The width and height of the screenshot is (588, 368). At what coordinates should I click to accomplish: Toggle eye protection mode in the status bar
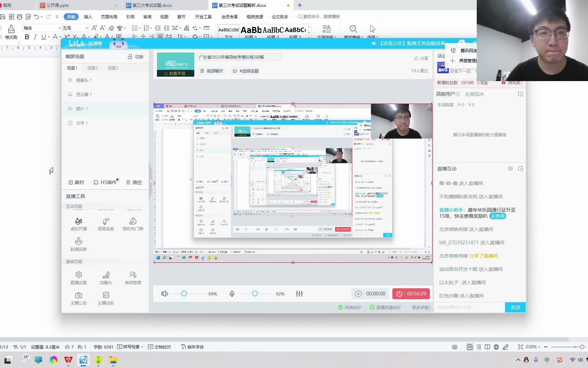(x=455, y=347)
